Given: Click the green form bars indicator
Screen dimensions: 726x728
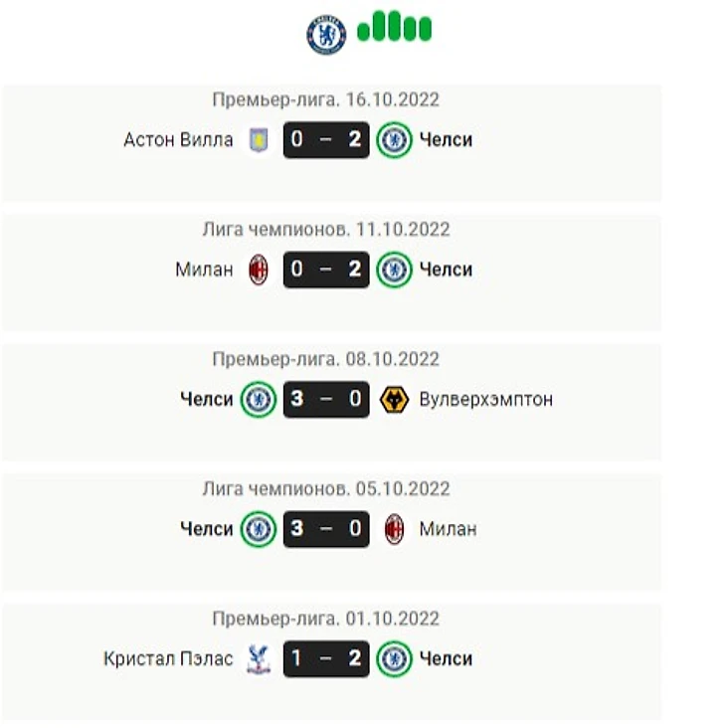Looking at the screenshot, I should [x=394, y=26].
